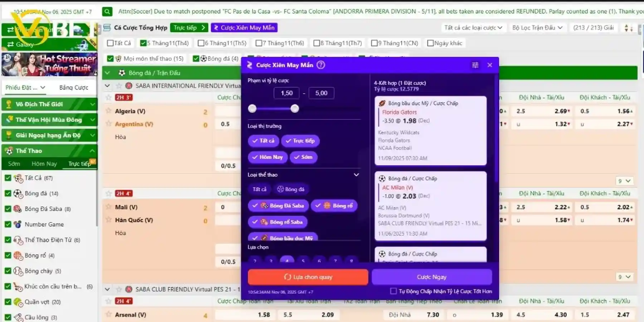Click the Lựa chọn quay button
The width and height of the screenshot is (644, 322).
click(x=308, y=277)
